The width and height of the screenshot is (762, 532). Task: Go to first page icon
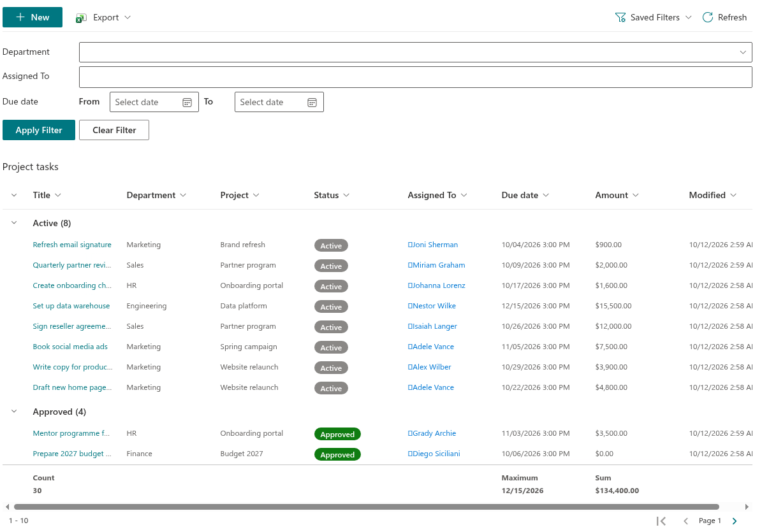click(x=661, y=521)
